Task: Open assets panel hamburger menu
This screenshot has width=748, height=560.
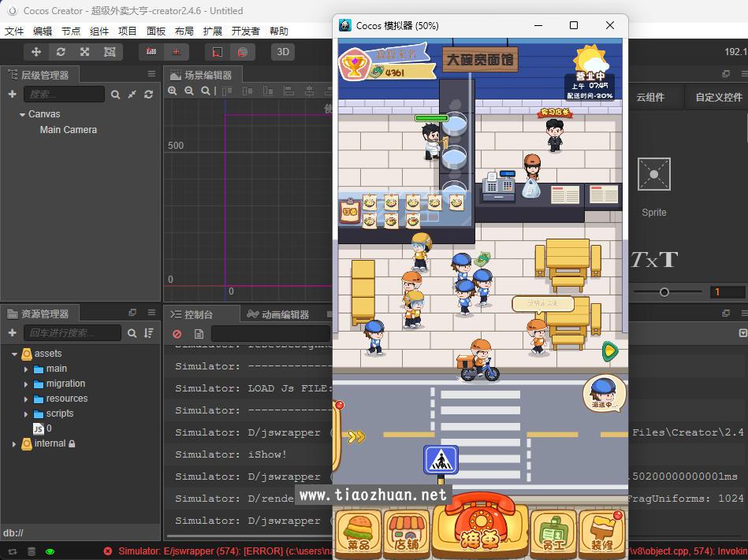Action: click(x=151, y=313)
